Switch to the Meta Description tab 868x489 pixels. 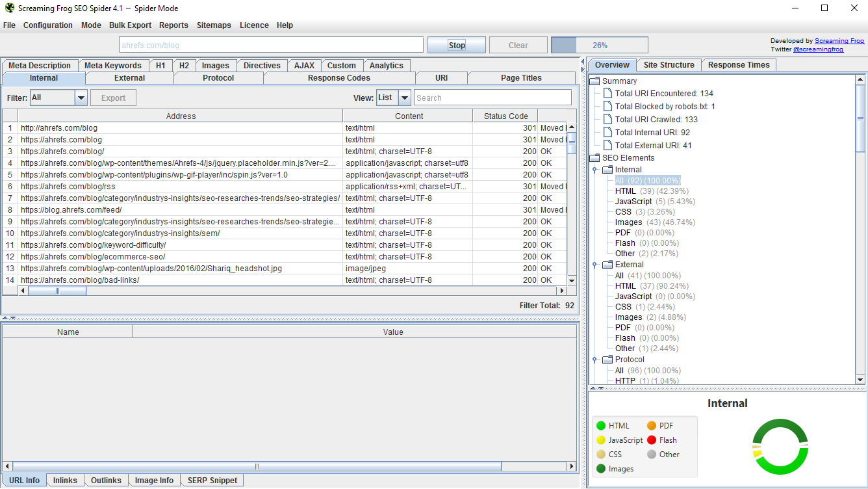point(40,66)
